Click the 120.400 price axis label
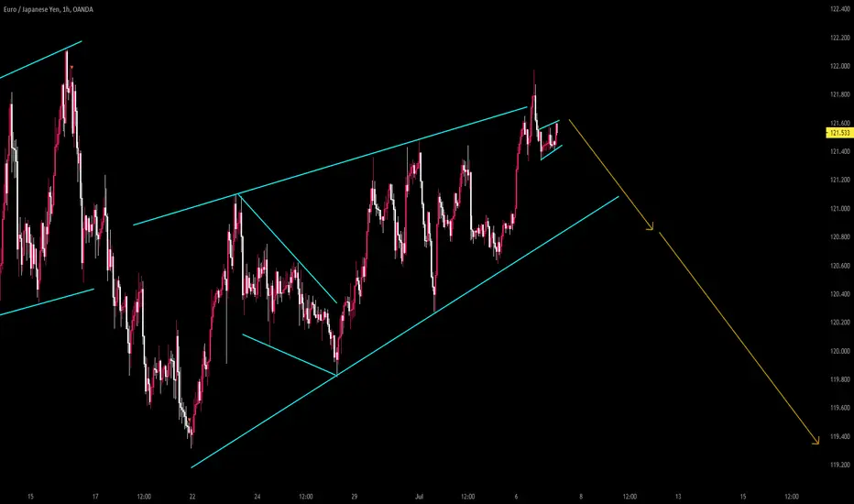854x504 pixels. coord(839,294)
